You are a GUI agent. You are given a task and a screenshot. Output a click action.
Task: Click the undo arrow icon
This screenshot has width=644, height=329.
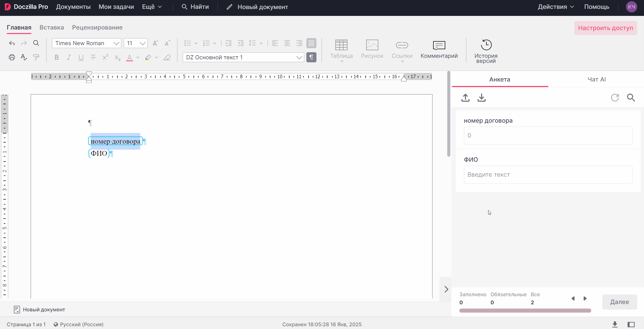point(12,43)
